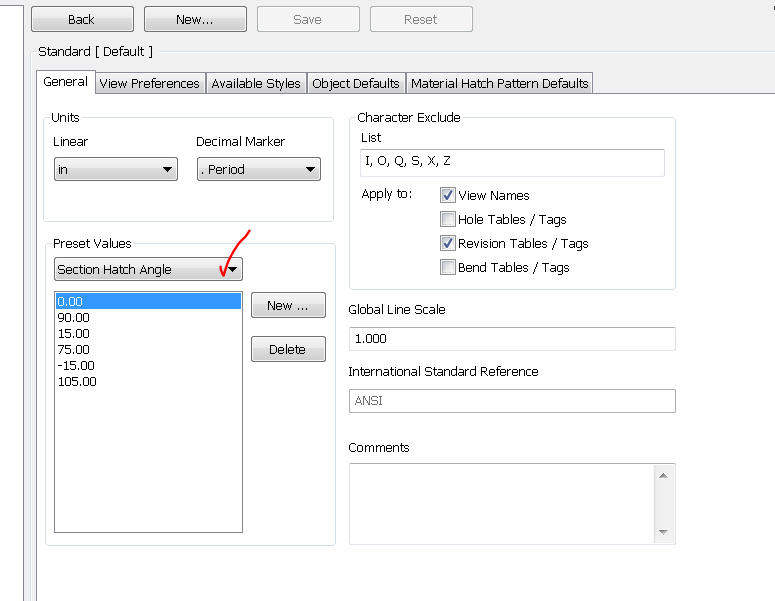Enable Hole Tables / Tags checkbox
The height and width of the screenshot is (601, 775).
pyautogui.click(x=448, y=220)
